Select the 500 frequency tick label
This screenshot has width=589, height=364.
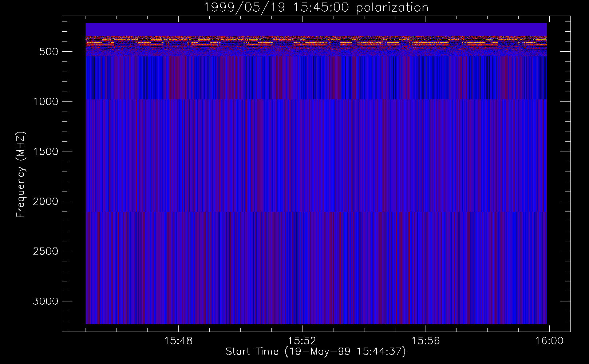point(48,52)
